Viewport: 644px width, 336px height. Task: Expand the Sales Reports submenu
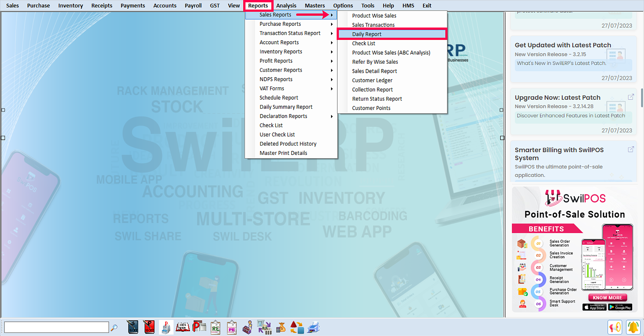pyautogui.click(x=291, y=15)
